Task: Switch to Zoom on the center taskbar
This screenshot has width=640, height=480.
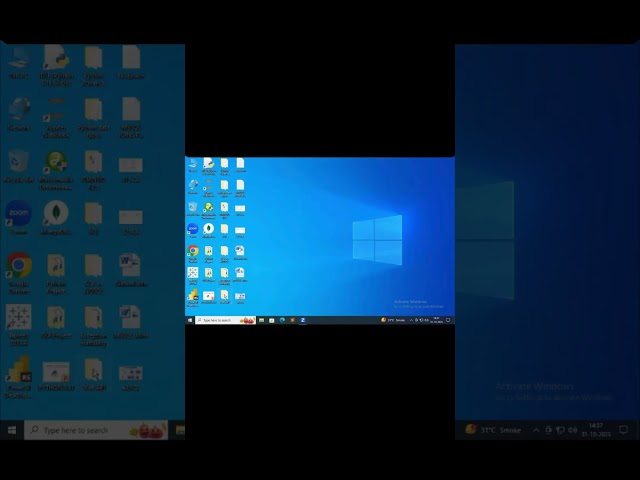Action: (x=302, y=320)
